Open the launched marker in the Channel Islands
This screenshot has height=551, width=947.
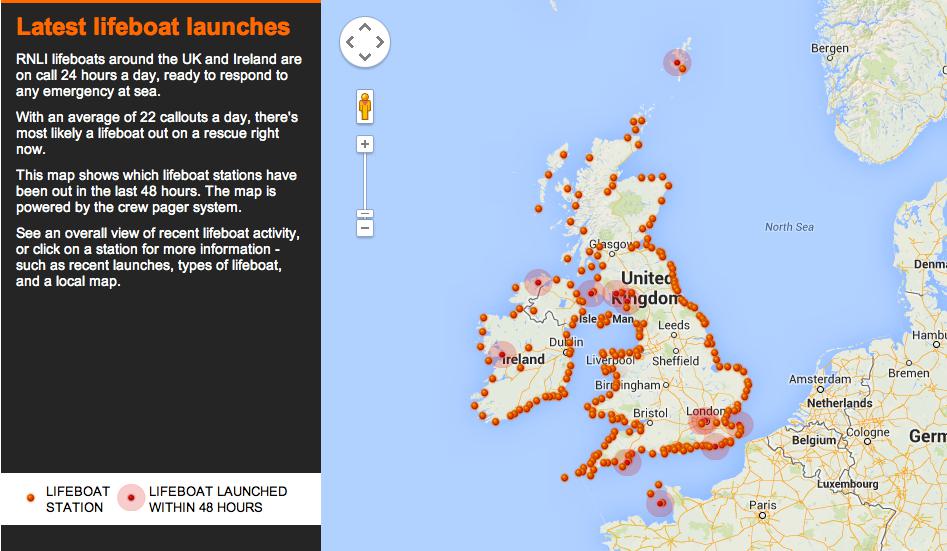(659, 503)
